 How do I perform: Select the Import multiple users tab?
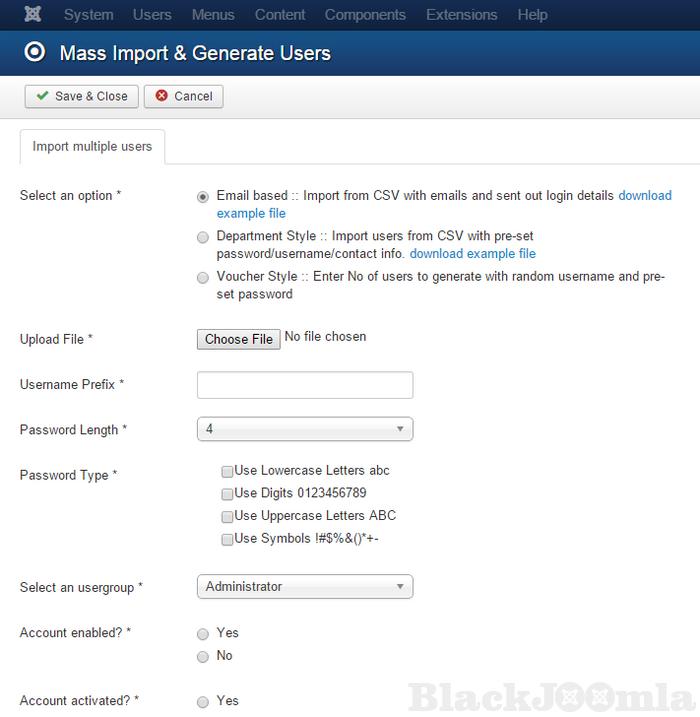tap(92, 146)
